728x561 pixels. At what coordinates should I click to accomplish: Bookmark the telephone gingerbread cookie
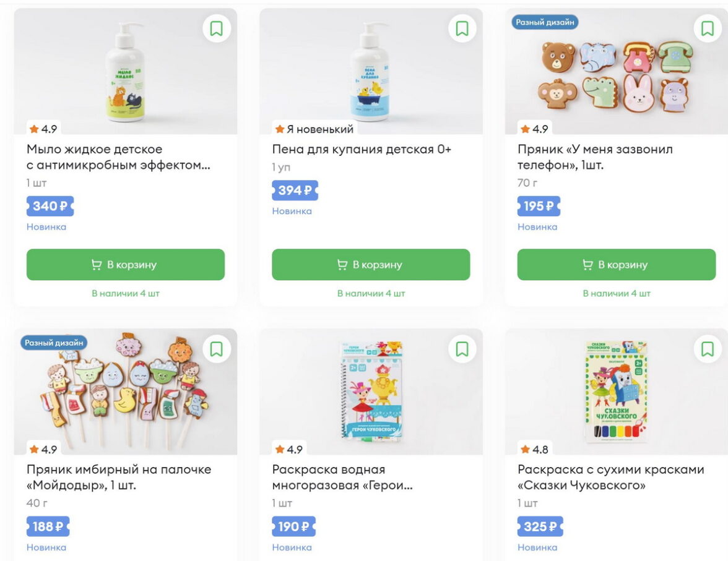tap(708, 28)
